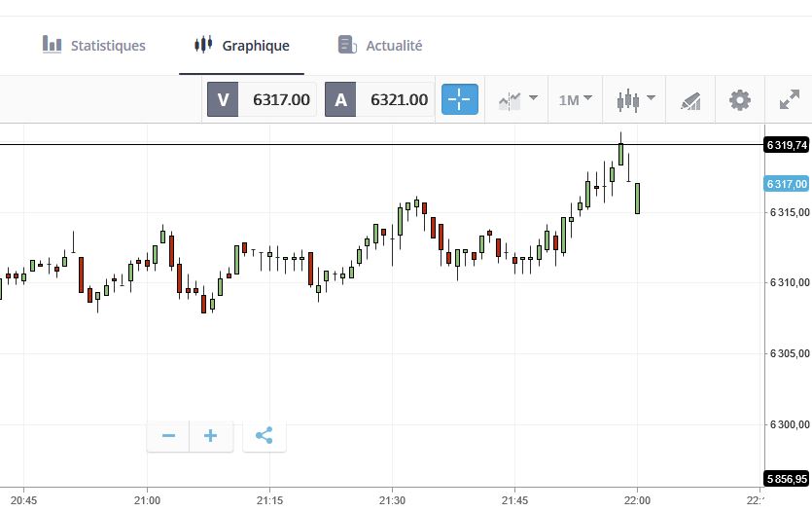Click the A buy price 6321.00 button
The image size is (812, 512).
click(x=379, y=99)
